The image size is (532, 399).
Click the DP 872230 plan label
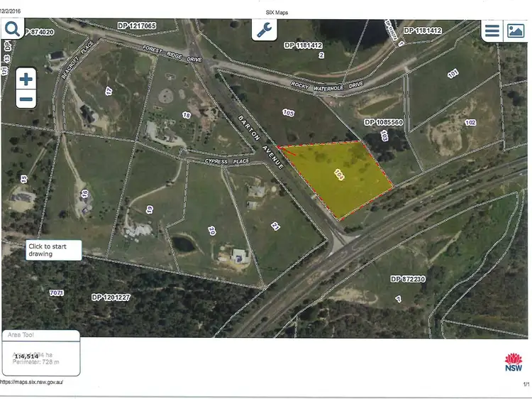point(408,279)
